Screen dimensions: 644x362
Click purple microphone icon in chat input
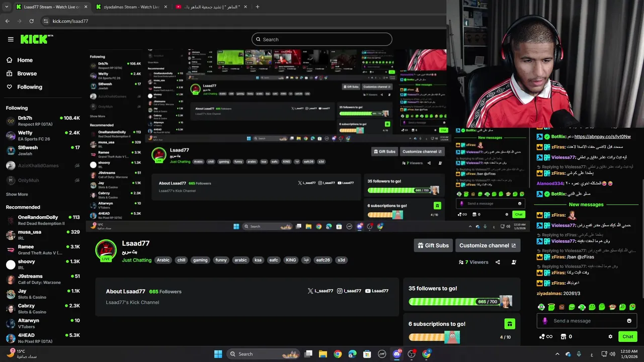[545, 321]
